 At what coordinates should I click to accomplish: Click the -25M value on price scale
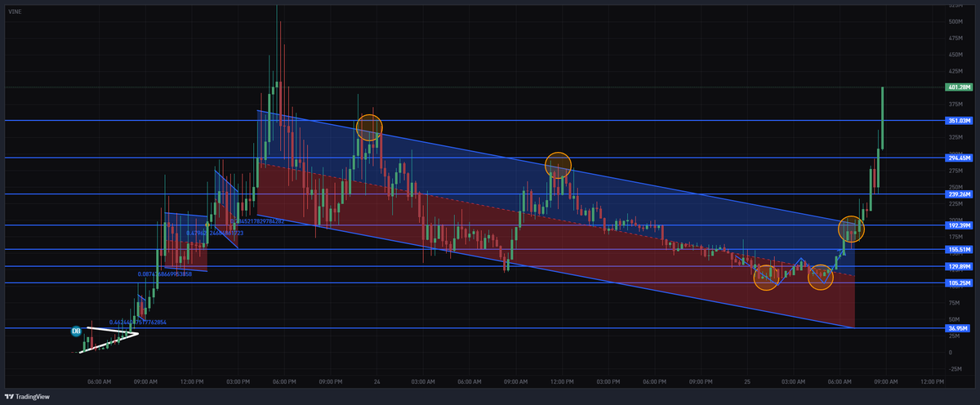[x=955, y=369]
